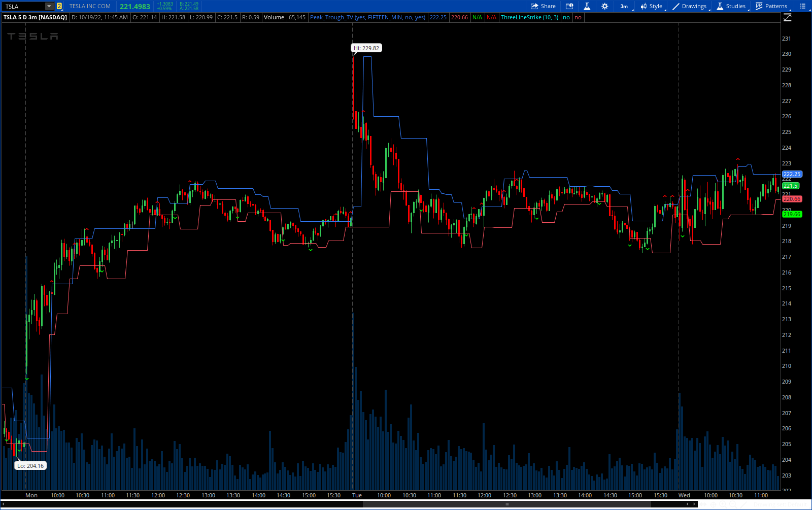The image size is (812, 510).
Task: Click the TSLA 5 D 3m [NASDAQ] chart title
Action: pyautogui.click(x=35, y=17)
